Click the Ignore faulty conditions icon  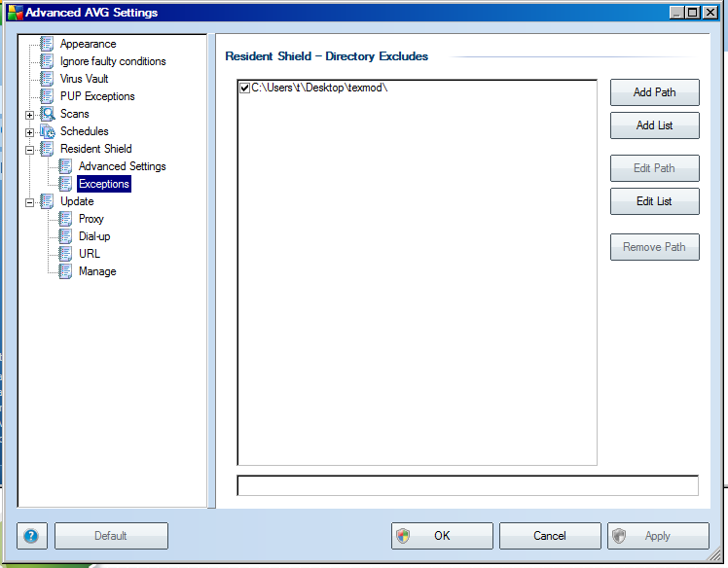click(47, 61)
